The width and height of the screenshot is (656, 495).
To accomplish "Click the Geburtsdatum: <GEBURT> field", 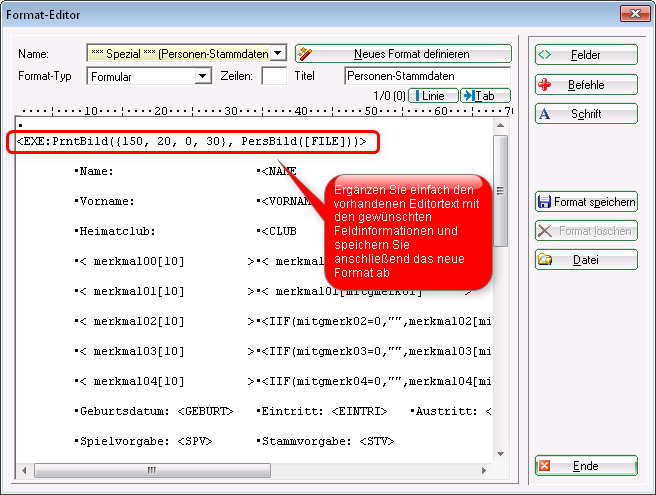I will click(154, 411).
